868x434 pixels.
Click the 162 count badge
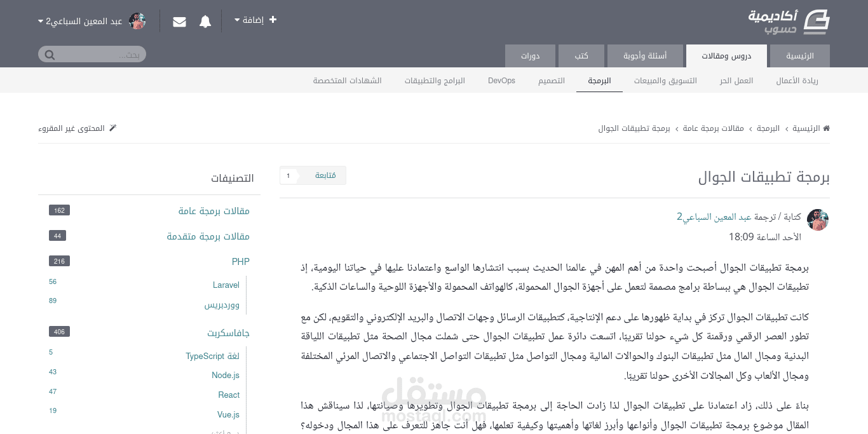[59, 210]
